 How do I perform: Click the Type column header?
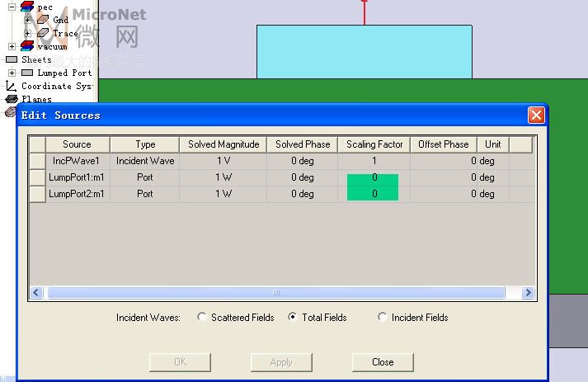click(145, 144)
